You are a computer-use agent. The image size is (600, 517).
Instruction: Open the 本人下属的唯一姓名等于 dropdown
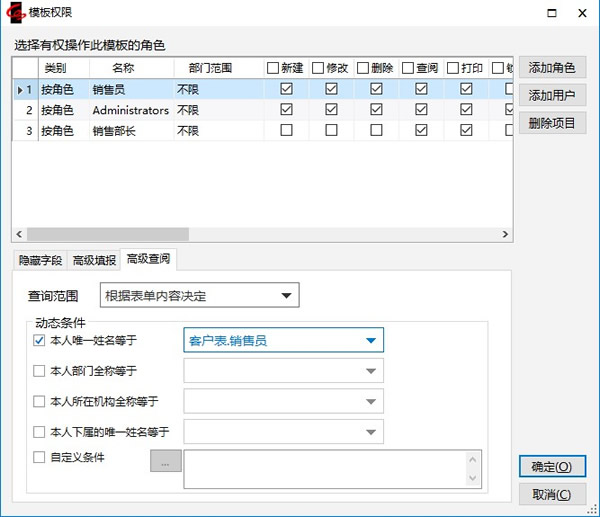284,432
